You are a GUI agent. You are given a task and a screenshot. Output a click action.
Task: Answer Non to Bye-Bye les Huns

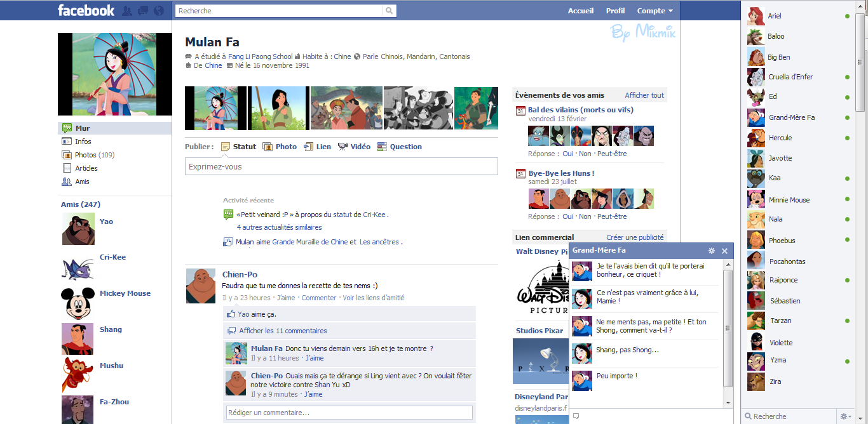(x=585, y=216)
